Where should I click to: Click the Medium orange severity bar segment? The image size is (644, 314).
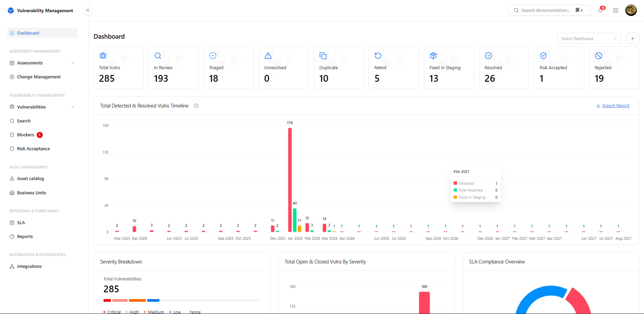pos(137,300)
